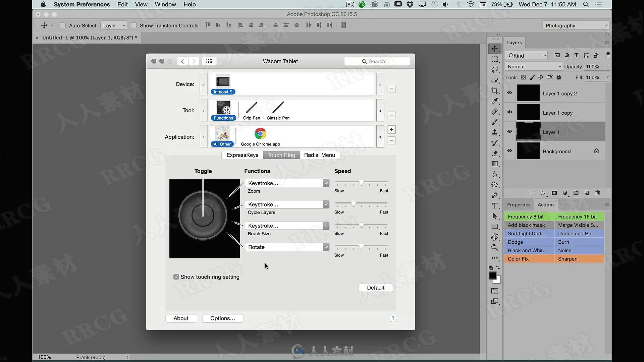
Task: Hide Layer 1 copy visibility eye
Action: [x=509, y=112]
